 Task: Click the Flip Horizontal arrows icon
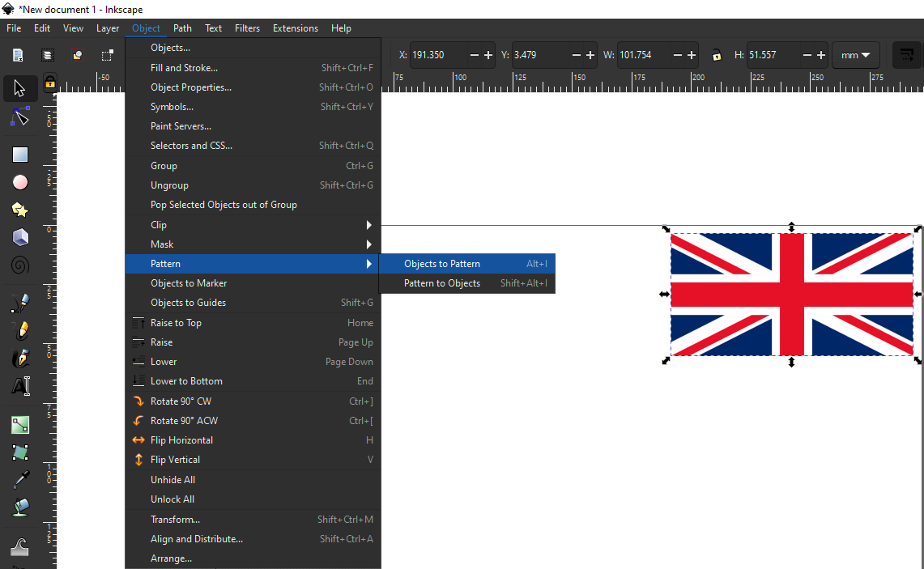coord(138,440)
